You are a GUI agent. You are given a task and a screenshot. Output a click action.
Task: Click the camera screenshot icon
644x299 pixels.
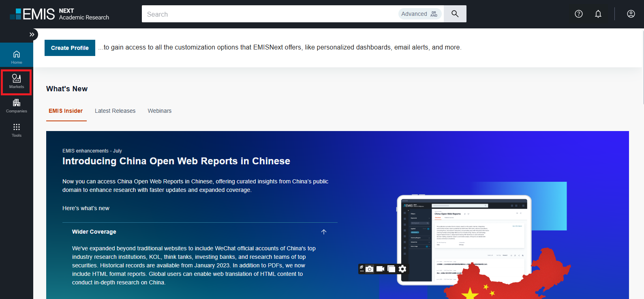[369, 269]
